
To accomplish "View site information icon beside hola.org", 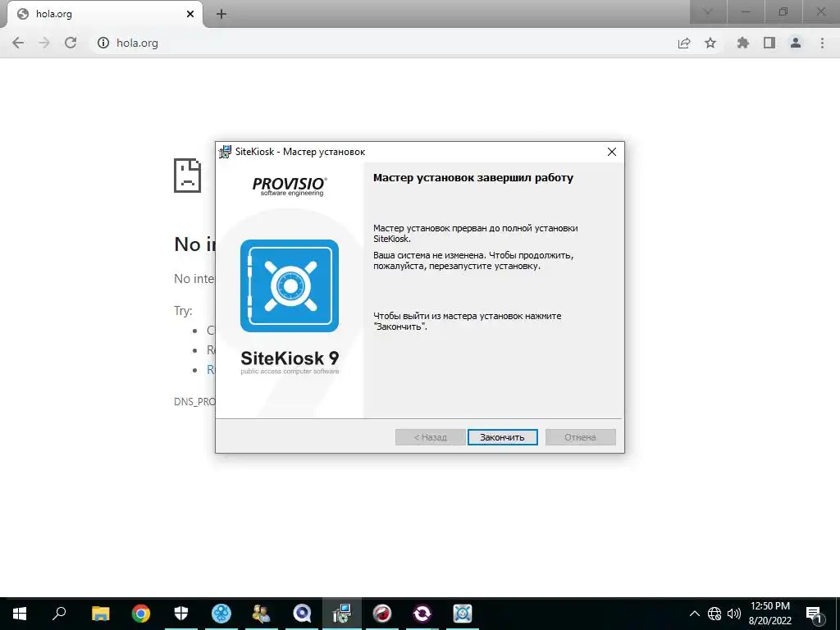I will (103, 43).
